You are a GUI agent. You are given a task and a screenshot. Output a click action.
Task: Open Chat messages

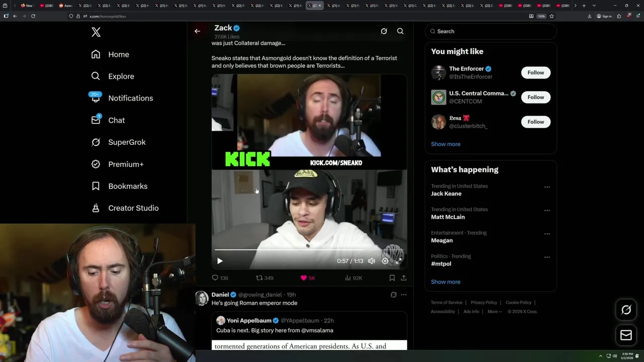pyautogui.click(x=108, y=120)
